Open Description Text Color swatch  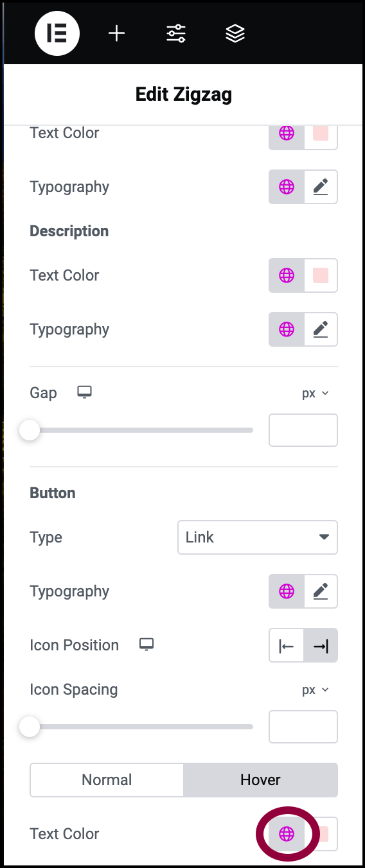tap(321, 275)
